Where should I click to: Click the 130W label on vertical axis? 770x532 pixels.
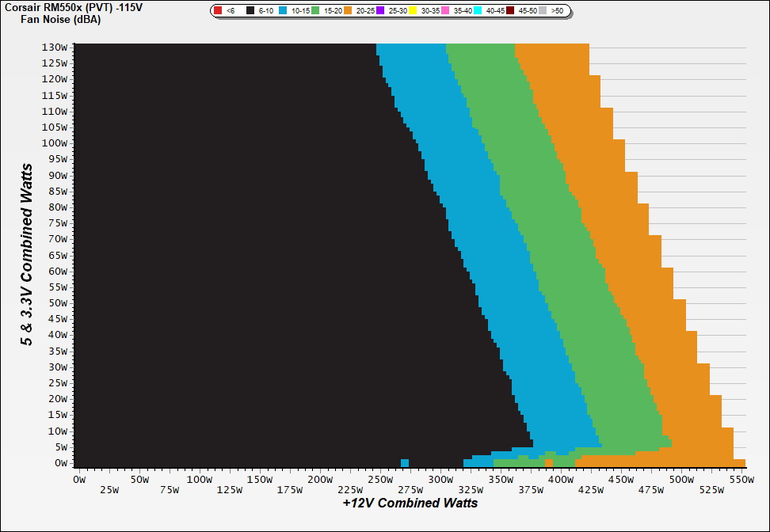[54, 47]
